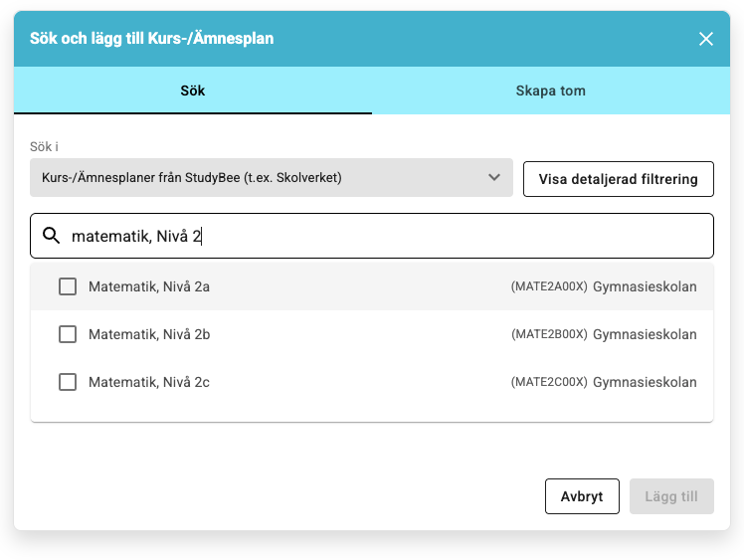Viewport: 744px width, 560px height.
Task: Click the course code (MATE2C00X)
Action: coord(549,382)
